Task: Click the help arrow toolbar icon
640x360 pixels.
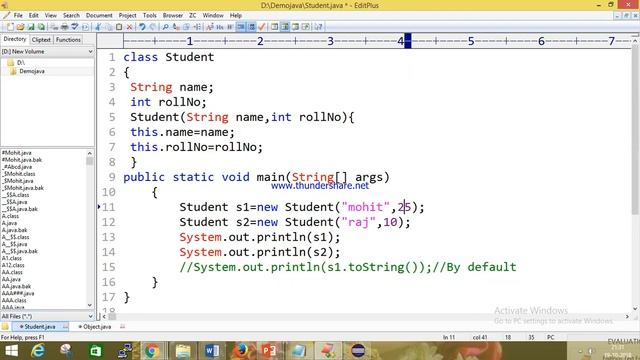Action: point(318,27)
